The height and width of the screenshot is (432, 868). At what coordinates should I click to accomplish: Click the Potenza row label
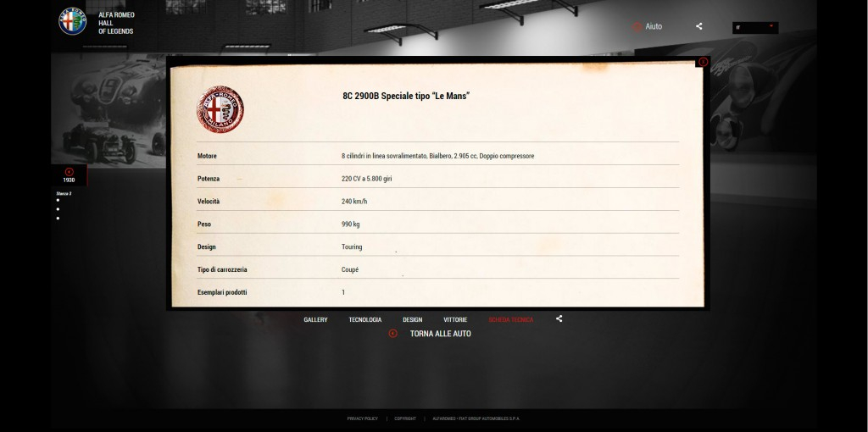click(209, 179)
